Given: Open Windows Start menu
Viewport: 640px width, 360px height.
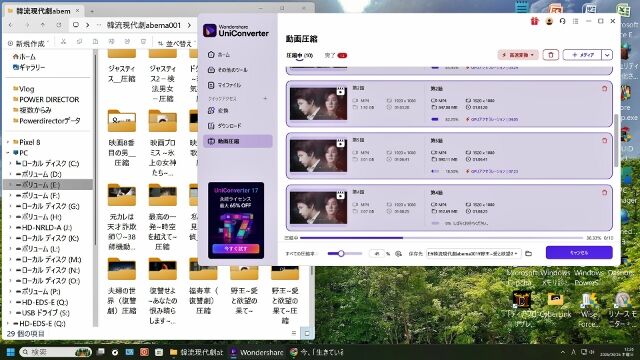Looking at the screenshot, I should click(x=11, y=352).
